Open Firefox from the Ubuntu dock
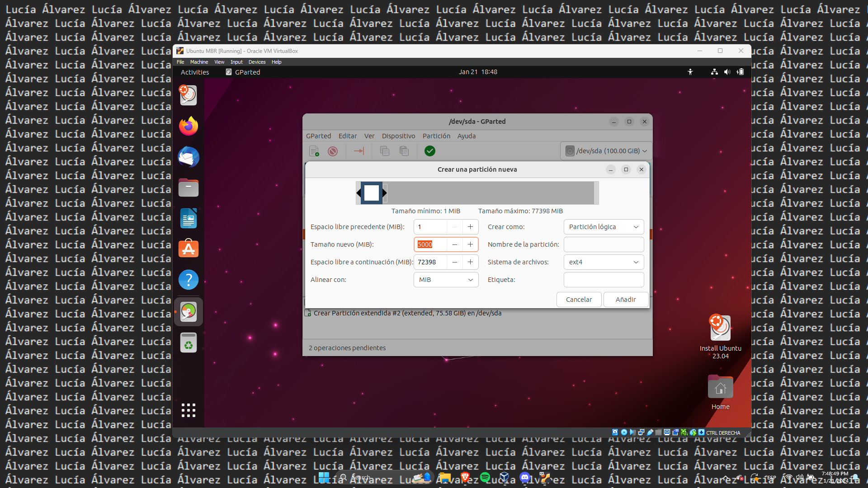 pos(189,126)
